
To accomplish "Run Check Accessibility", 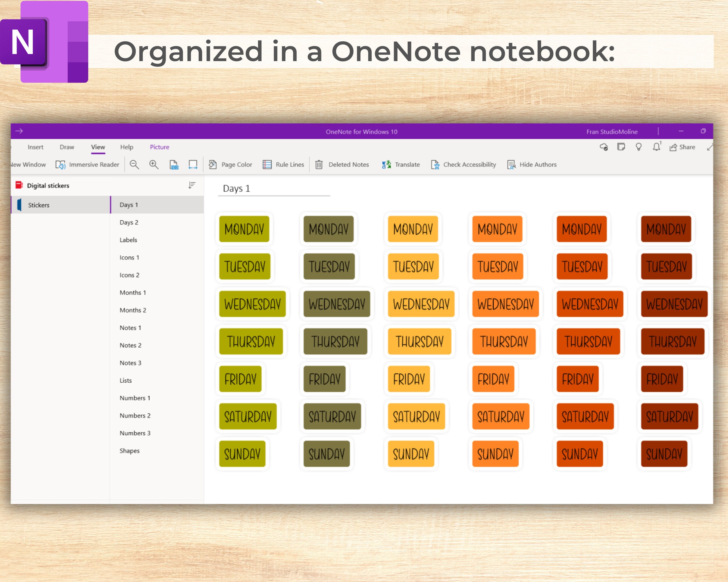I will coord(463,165).
